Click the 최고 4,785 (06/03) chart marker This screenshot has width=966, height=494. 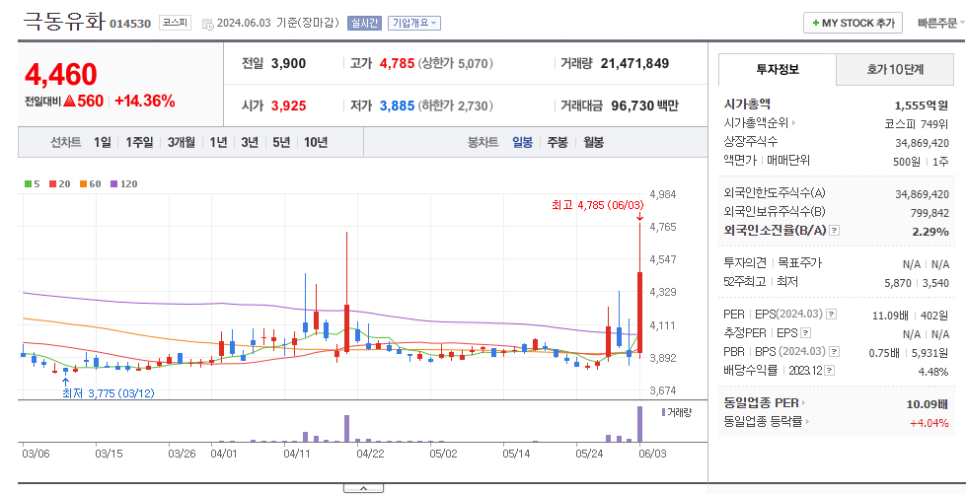(596, 206)
